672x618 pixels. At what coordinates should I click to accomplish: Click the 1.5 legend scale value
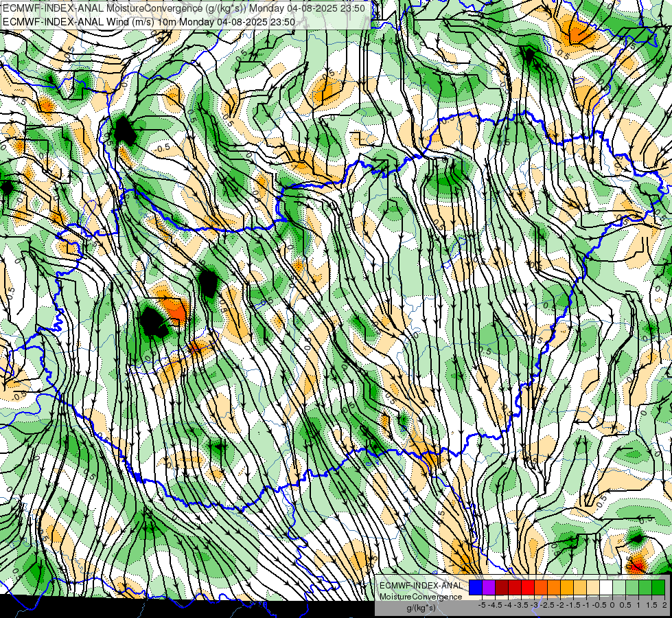click(x=652, y=605)
